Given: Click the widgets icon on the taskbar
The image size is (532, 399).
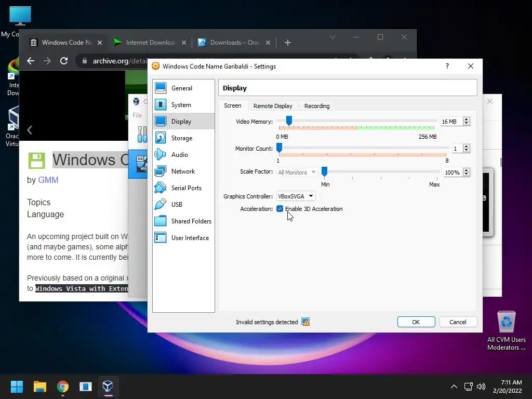Looking at the screenshot, I should (86, 387).
